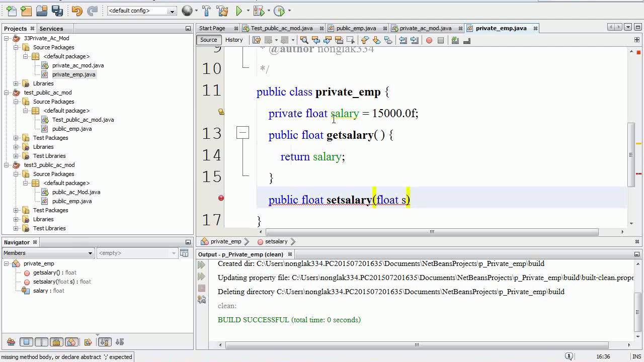Open the private_ac_mod.java editor tab

(x=426, y=28)
